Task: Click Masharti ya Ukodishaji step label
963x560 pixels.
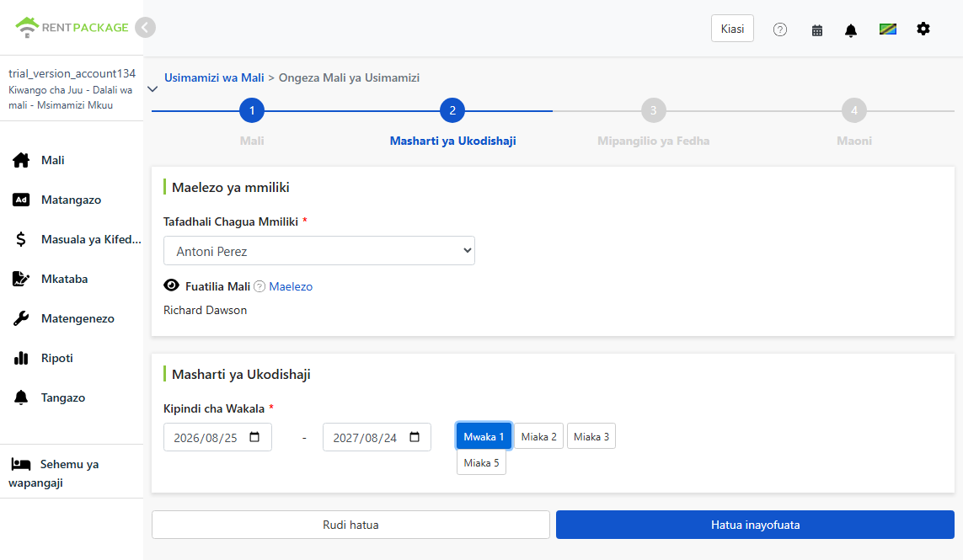Action: (x=452, y=141)
